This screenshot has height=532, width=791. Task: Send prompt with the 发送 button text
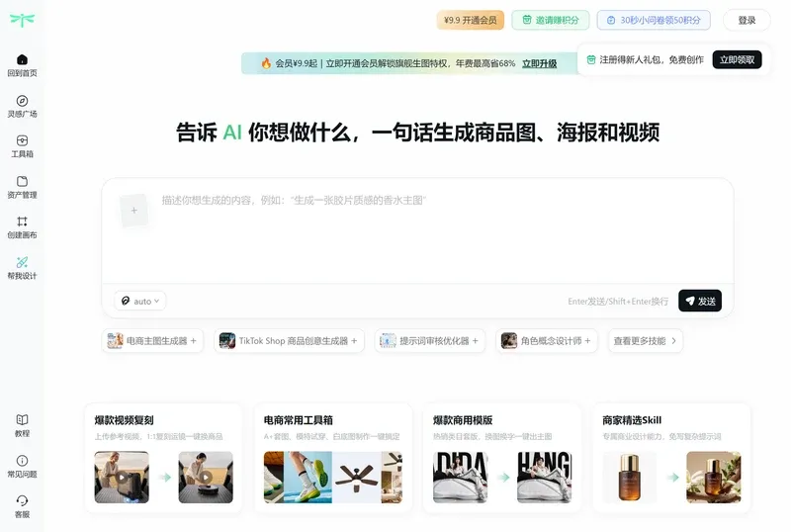pyautogui.click(x=707, y=301)
